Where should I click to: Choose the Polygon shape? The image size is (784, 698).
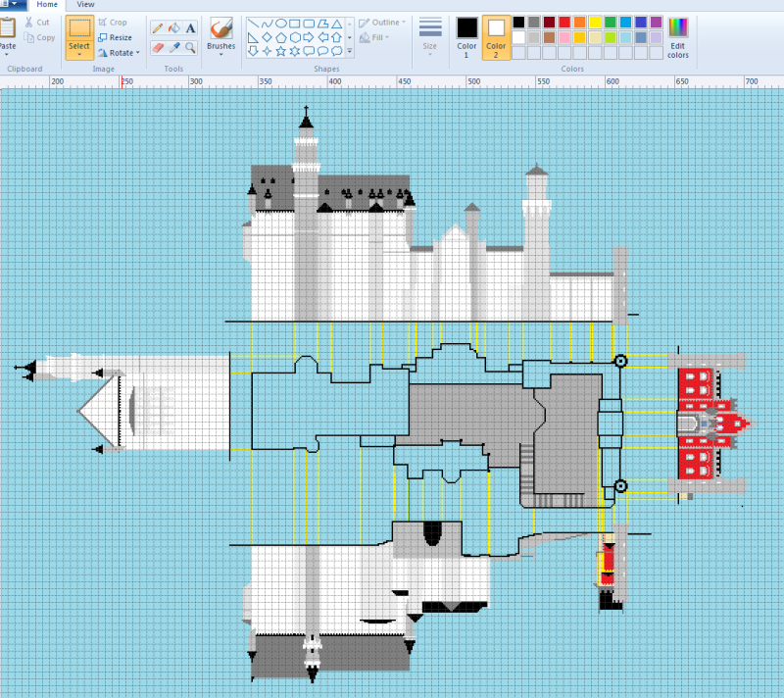tap(323, 24)
